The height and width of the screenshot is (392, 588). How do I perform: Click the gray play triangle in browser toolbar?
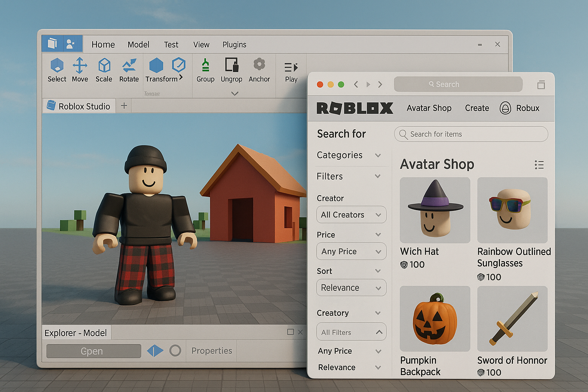click(368, 84)
